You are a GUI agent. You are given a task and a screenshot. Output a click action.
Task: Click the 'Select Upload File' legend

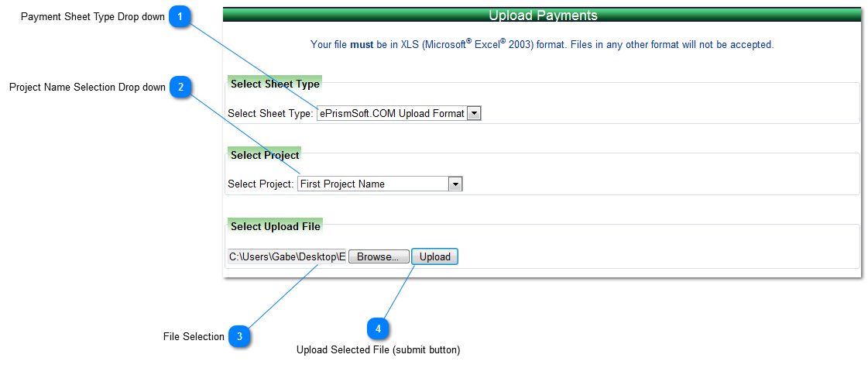(275, 226)
